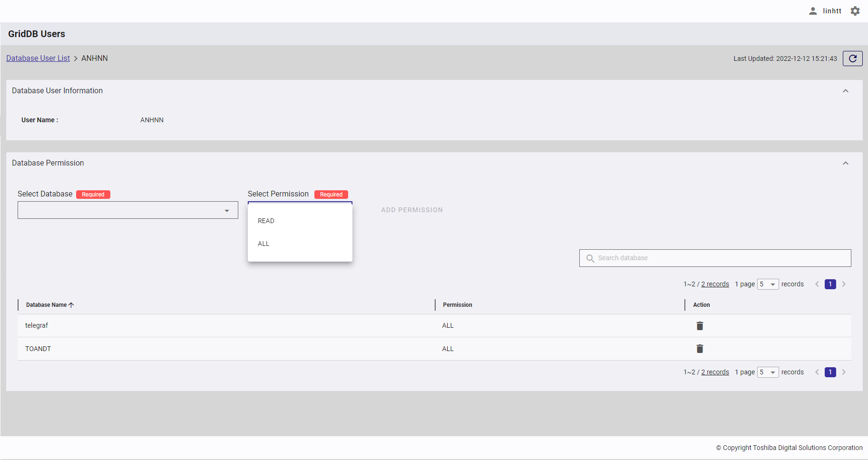Click the linhtt user profile icon
The image size is (868, 460).
coord(813,11)
